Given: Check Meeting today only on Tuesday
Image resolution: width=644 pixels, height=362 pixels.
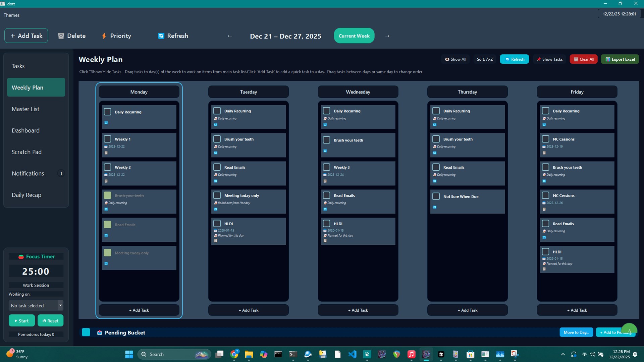Looking at the screenshot, I should pos(217,195).
